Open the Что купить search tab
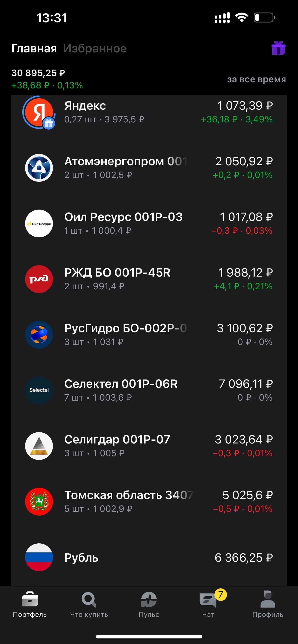Viewport: 298px width, 644px height. (x=89, y=604)
